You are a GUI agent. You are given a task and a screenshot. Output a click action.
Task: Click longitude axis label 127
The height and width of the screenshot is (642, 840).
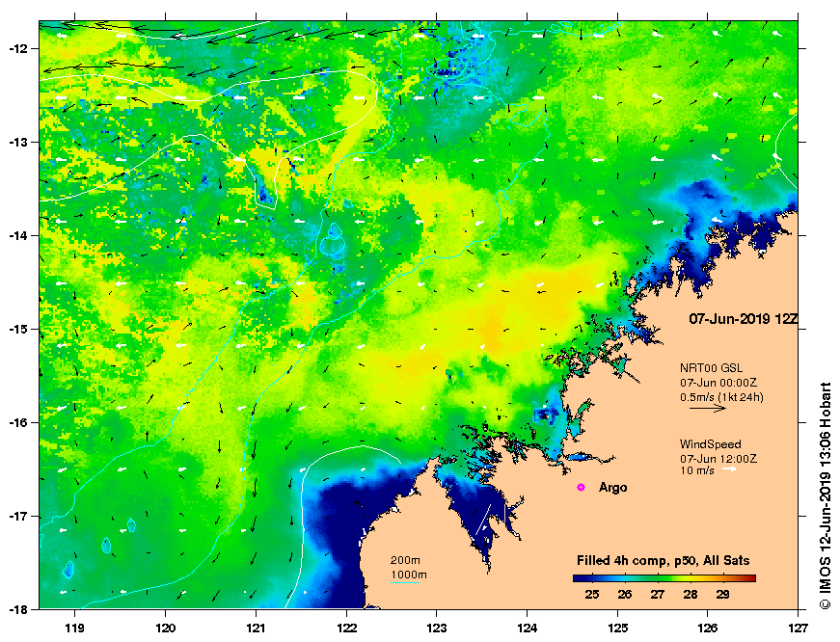coord(798,628)
